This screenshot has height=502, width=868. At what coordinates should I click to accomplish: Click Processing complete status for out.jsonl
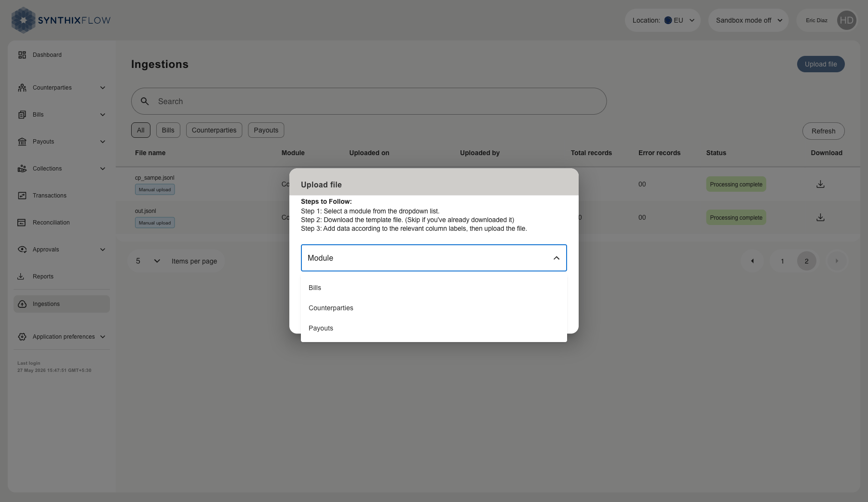click(x=736, y=217)
